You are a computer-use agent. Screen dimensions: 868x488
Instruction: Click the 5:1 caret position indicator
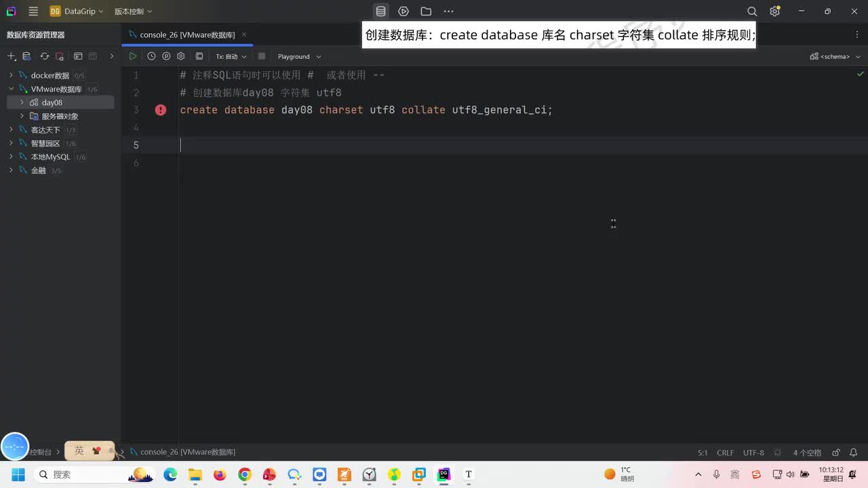coord(703,453)
